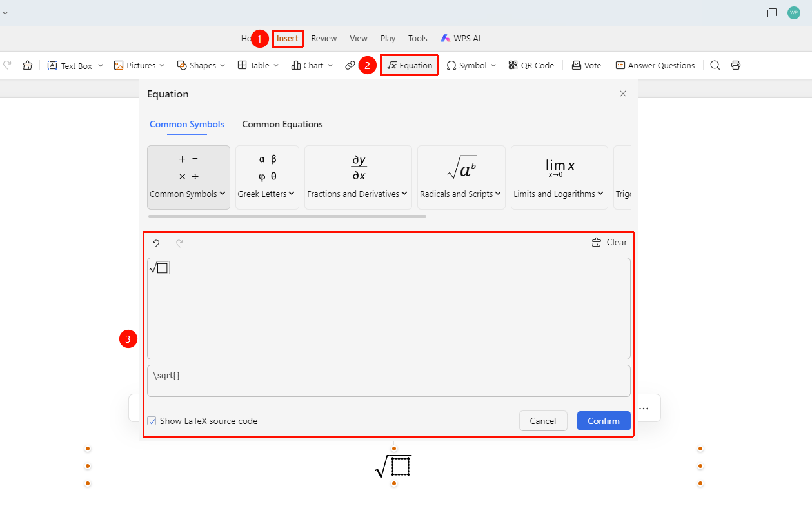Click the redo arrow in Equation dialog
The height and width of the screenshot is (506, 812).
pyautogui.click(x=179, y=243)
